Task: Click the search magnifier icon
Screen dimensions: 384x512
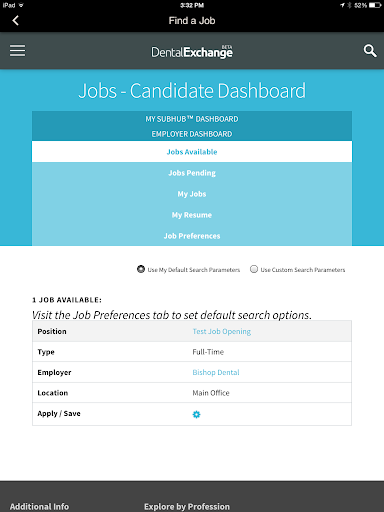Action: (370, 51)
